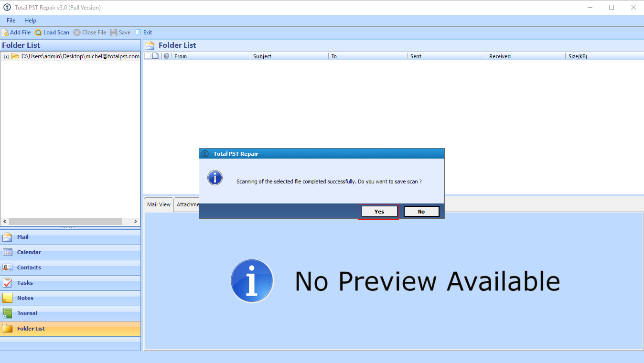This screenshot has width=644, height=363.
Task: Switch to the Mail View tab
Action: tap(159, 204)
